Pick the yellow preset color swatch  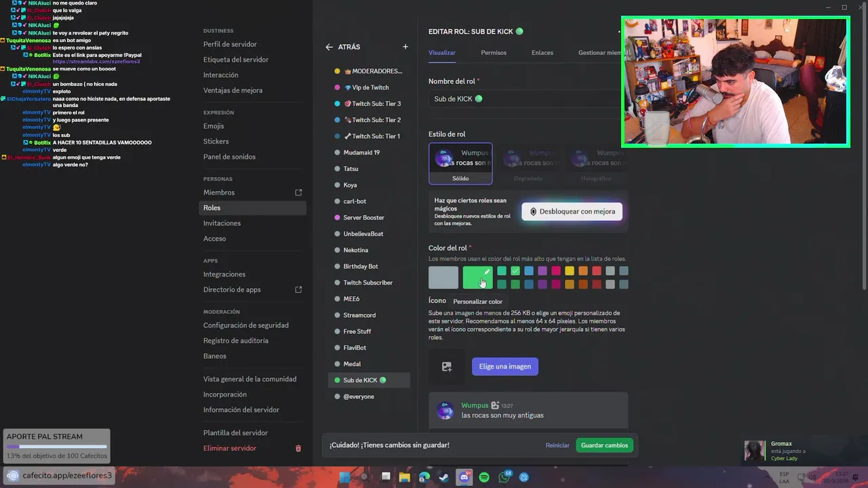click(x=570, y=271)
